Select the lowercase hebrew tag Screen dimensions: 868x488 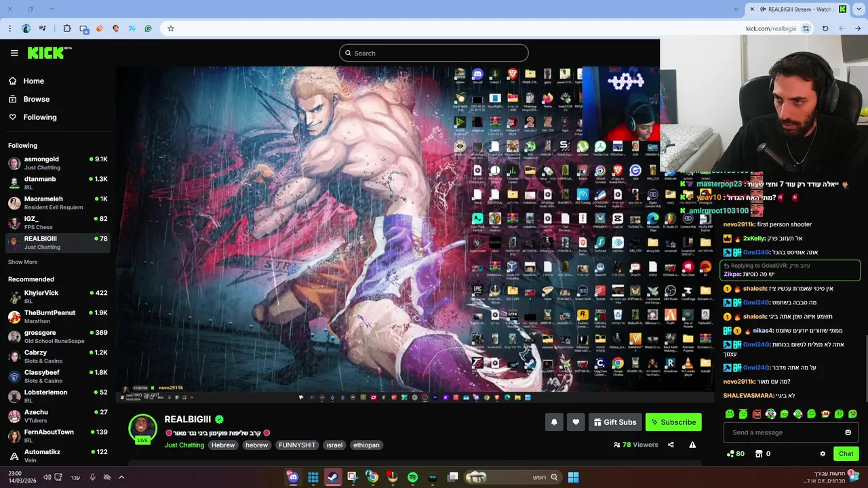point(256,445)
